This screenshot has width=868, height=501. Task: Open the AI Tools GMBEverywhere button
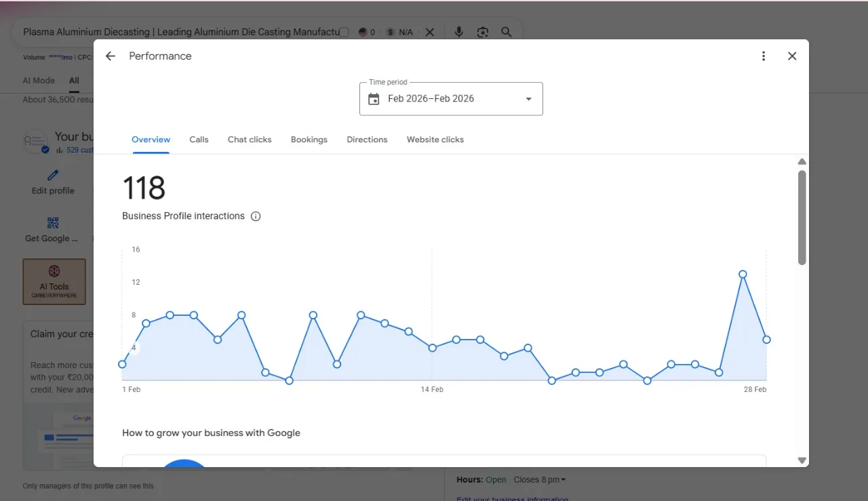point(54,281)
